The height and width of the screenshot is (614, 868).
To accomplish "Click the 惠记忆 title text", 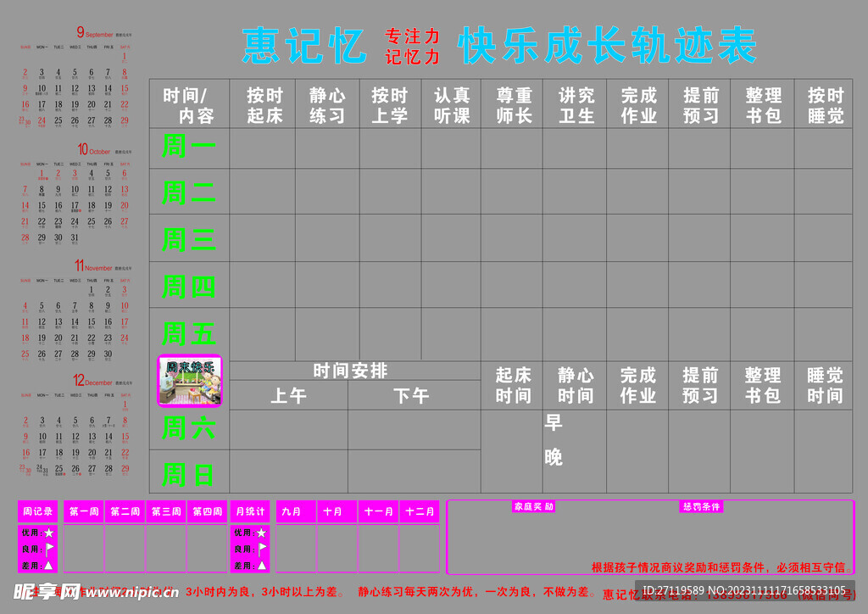I will pos(304,46).
